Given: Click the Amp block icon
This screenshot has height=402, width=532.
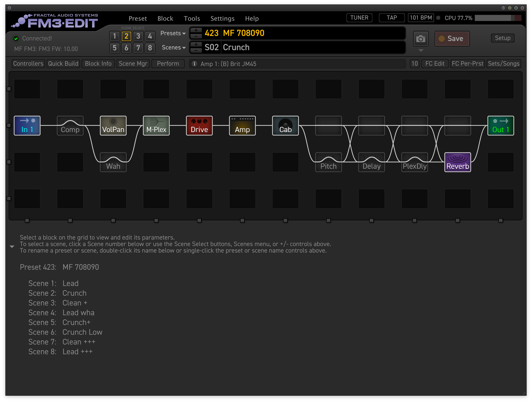Looking at the screenshot, I should point(242,126).
